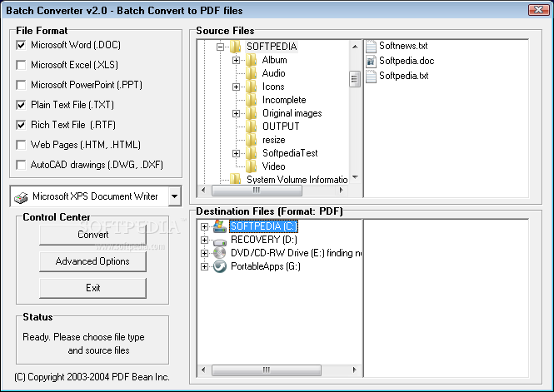Screen dimensions: 554x392
Task: Expand the Original images folder
Action: (237, 114)
